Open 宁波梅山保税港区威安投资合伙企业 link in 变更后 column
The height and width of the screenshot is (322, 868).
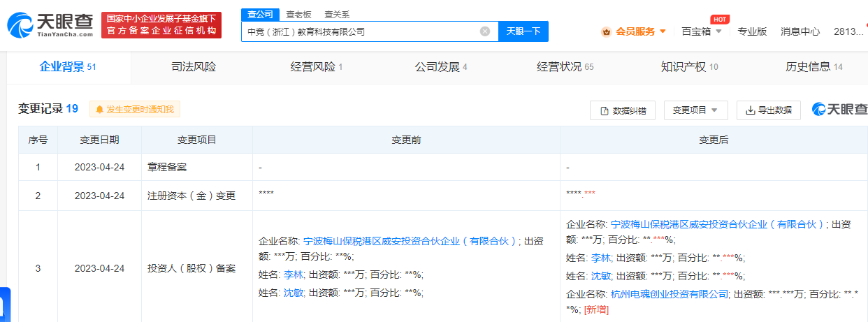718,224
